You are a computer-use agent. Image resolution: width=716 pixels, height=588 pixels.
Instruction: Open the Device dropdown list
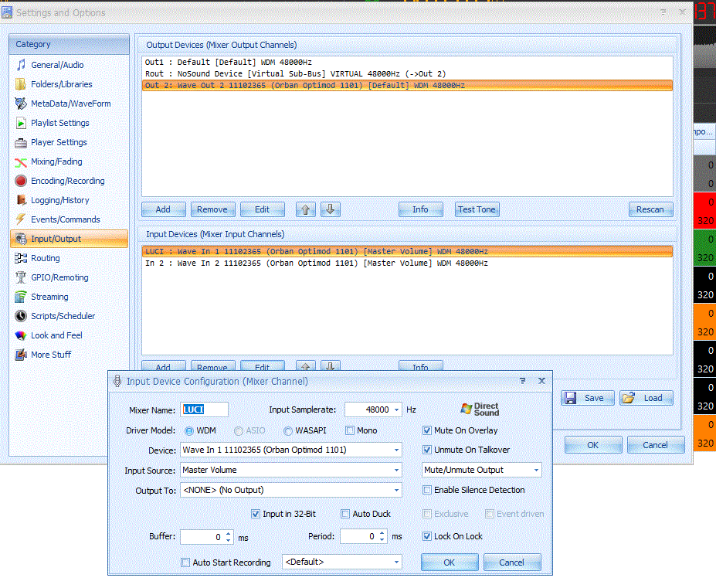[396, 450]
